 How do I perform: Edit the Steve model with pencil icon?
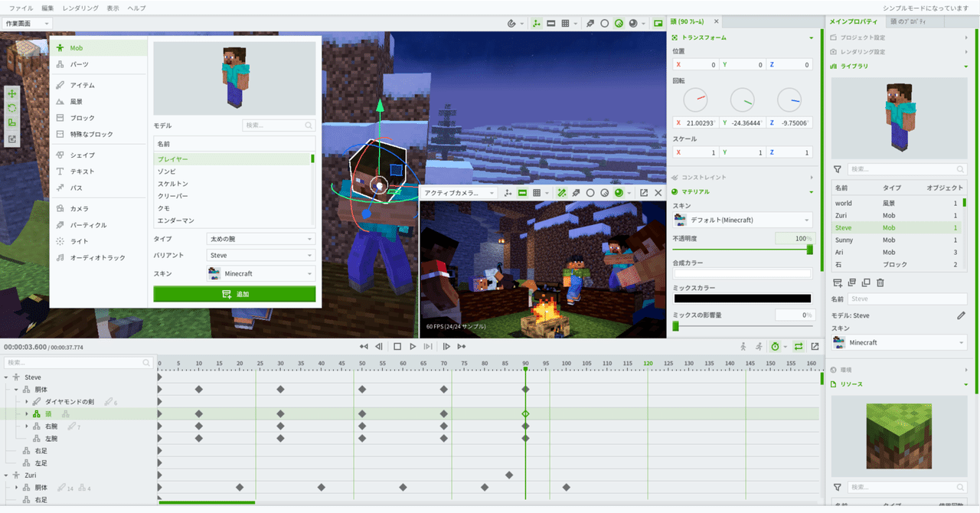pos(961,315)
